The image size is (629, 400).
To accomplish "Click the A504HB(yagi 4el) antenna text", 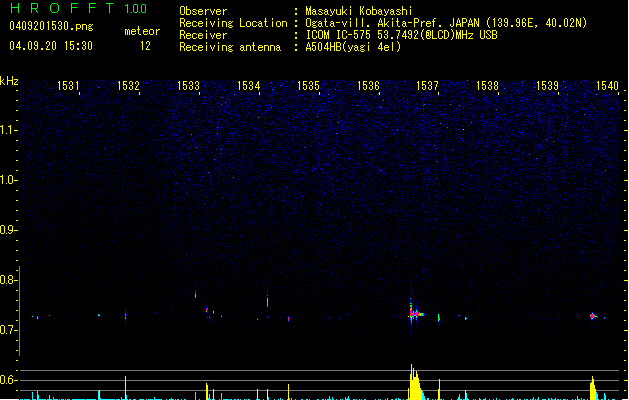I will [x=353, y=47].
